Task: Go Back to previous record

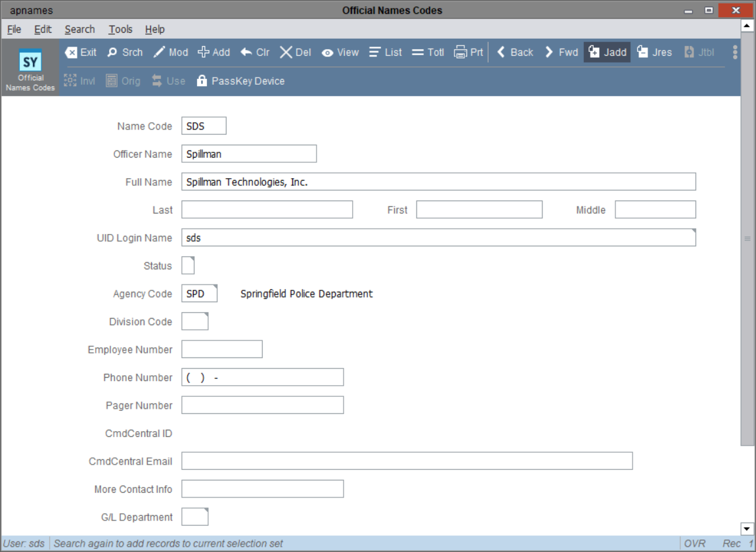Action: [x=514, y=52]
